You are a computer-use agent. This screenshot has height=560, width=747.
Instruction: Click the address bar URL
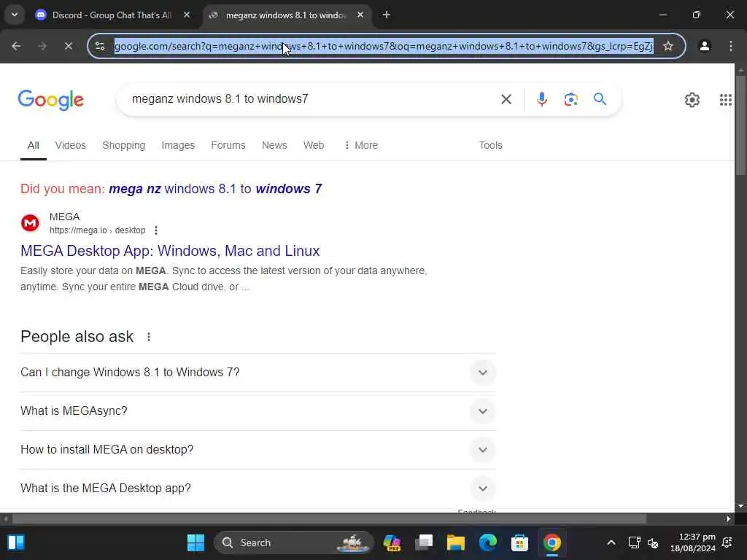[x=384, y=46]
